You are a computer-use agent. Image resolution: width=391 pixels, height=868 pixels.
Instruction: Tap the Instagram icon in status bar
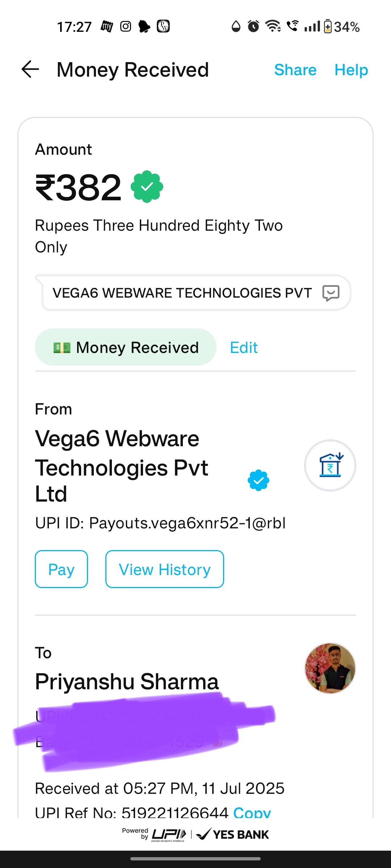[x=126, y=26]
